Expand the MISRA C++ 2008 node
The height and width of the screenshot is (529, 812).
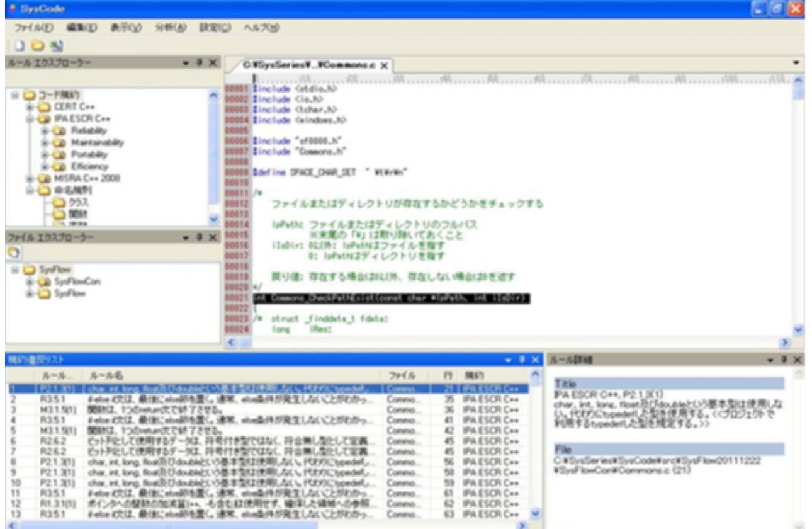(x=30, y=178)
